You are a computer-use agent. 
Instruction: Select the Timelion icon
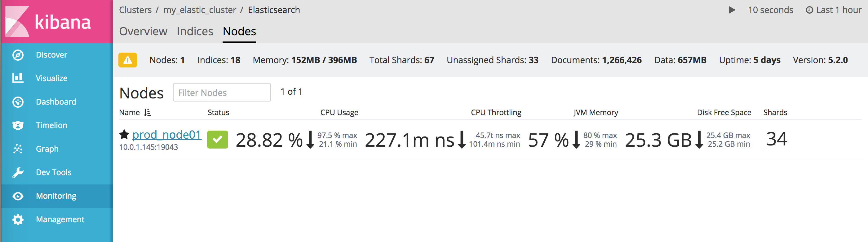18,125
